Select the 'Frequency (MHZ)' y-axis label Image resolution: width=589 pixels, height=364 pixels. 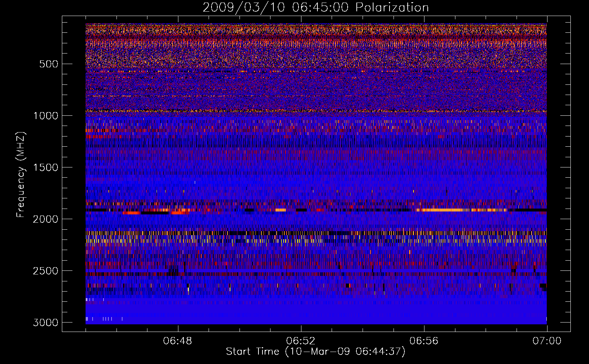(x=21, y=174)
